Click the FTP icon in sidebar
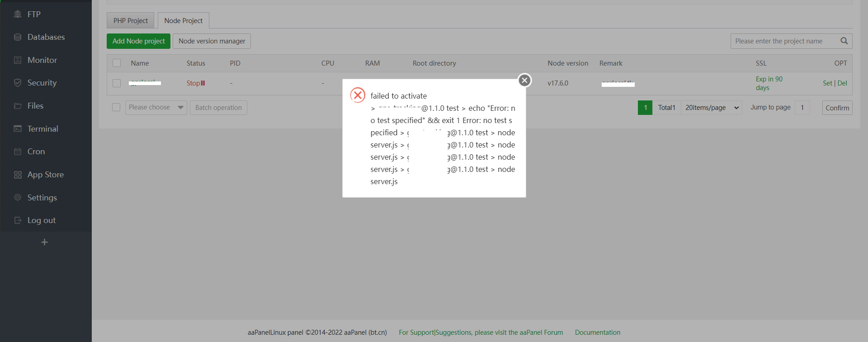The image size is (868, 342). click(x=18, y=14)
